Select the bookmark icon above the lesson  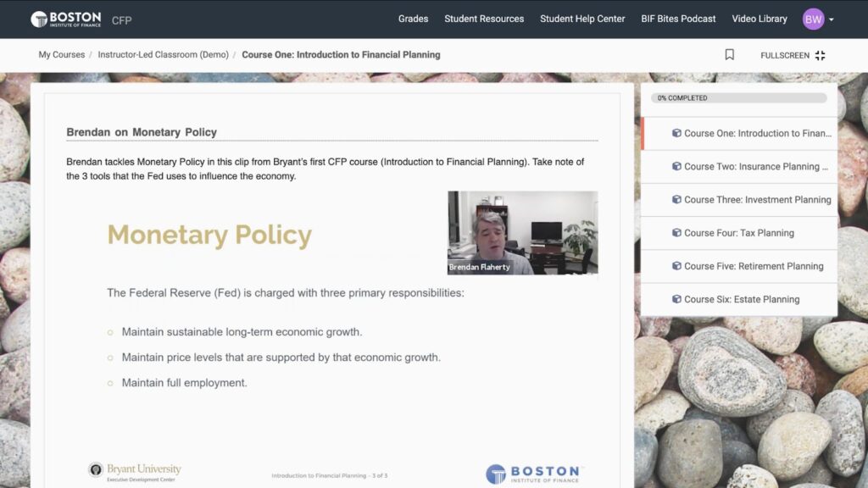tap(730, 53)
